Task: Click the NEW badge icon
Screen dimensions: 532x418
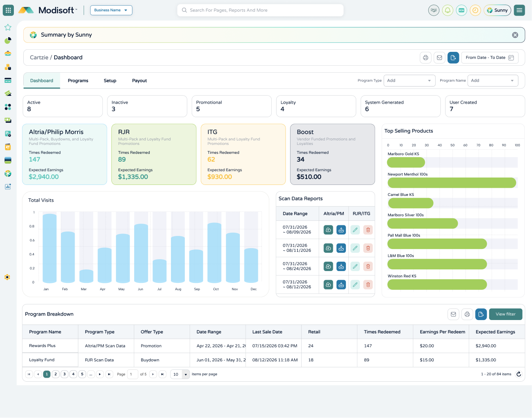Action: 461,10
